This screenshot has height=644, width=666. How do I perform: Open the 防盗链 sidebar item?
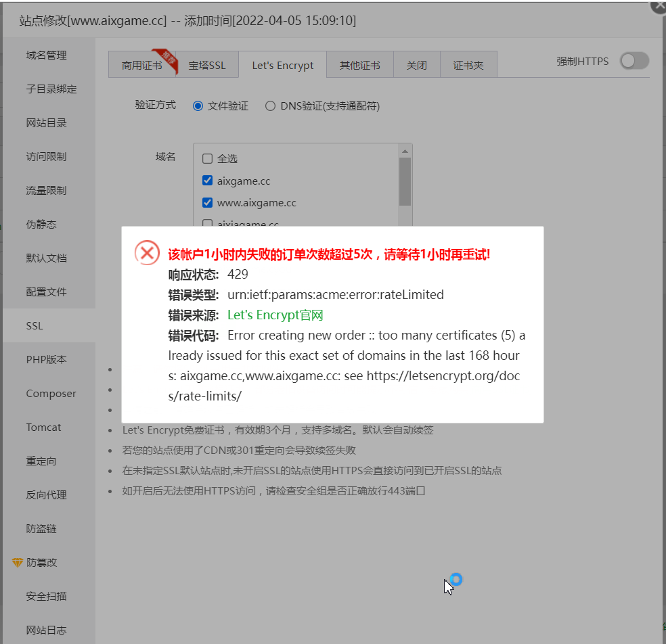click(41, 528)
